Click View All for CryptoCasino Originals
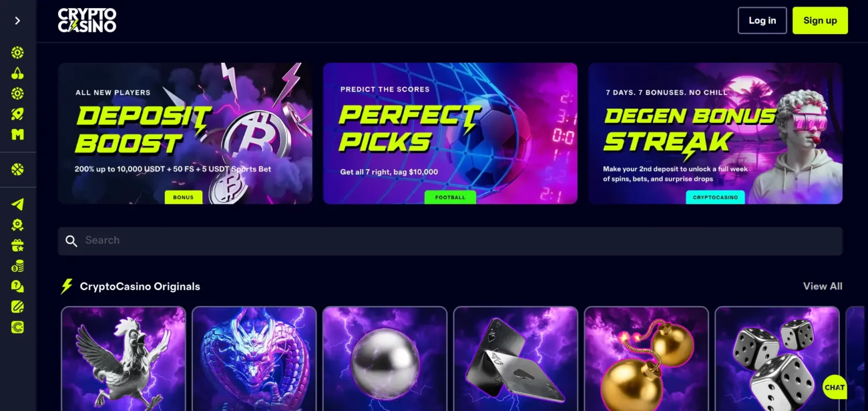This screenshot has width=868, height=411. (822, 287)
